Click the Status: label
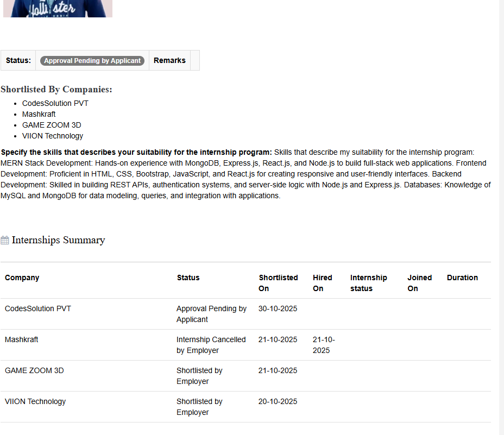The image size is (504, 435). 18,60
